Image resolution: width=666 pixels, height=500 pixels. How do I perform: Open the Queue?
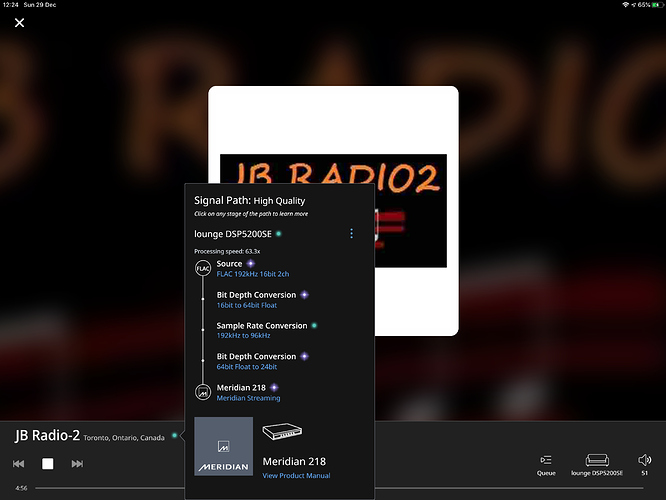546,465
